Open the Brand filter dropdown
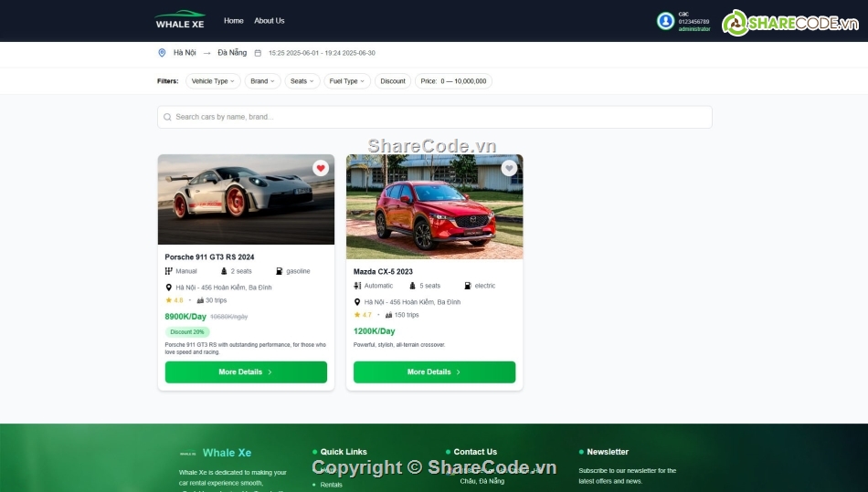868x492 pixels. tap(262, 81)
